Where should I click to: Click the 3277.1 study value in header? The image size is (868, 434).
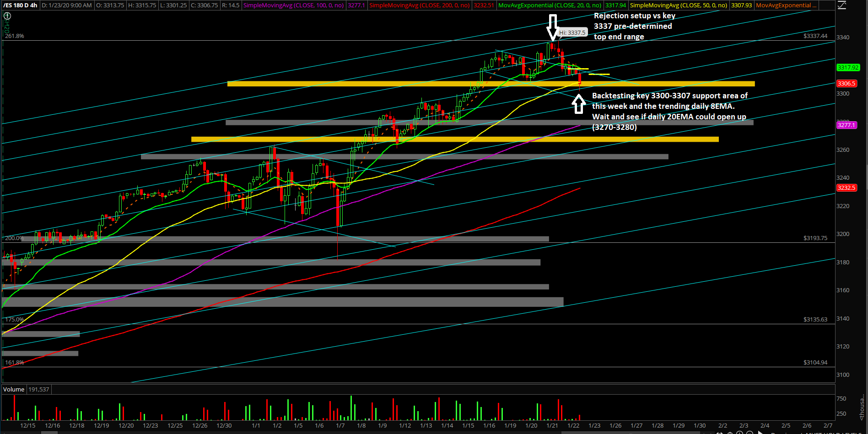point(356,5)
